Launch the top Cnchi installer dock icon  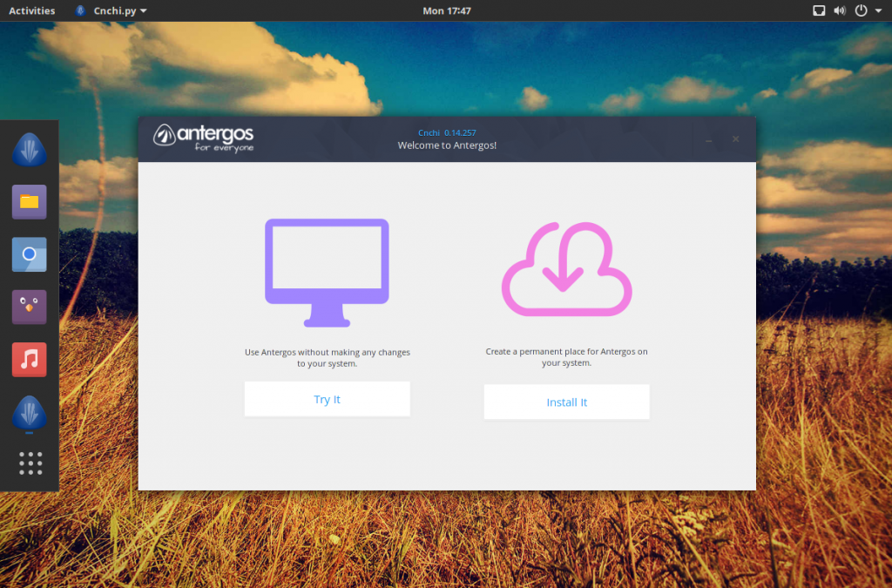pos(30,150)
